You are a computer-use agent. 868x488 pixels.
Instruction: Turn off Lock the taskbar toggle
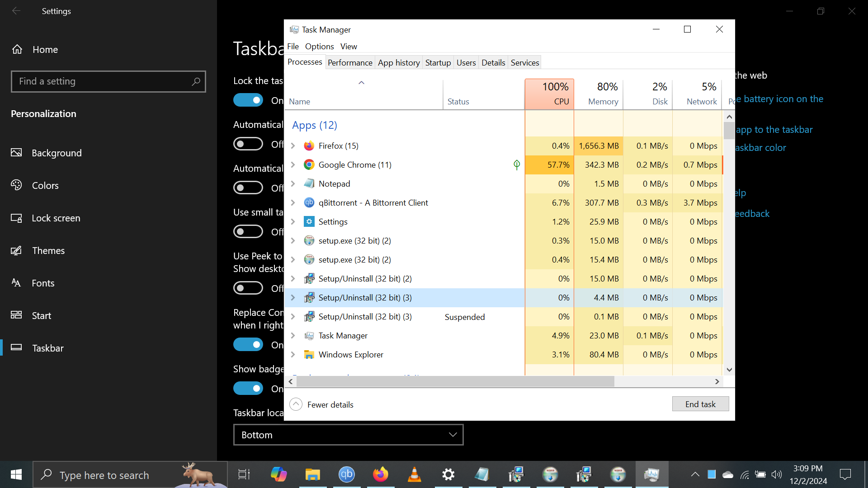click(x=248, y=100)
